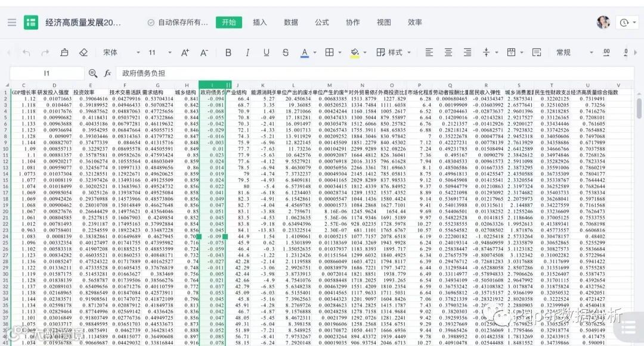The width and height of the screenshot is (644, 346).
Task: Click the toolbar scroll-right arrow
Action: coord(636,52)
